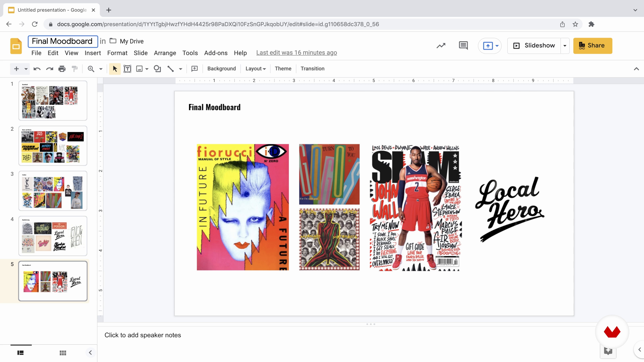Start the Slideshow

click(x=534, y=45)
